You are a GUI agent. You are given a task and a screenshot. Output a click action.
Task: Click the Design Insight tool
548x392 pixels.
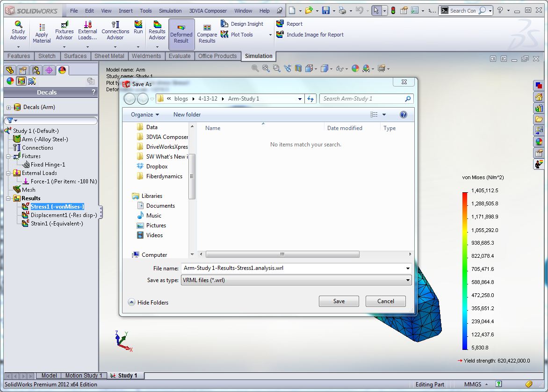click(x=242, y=24)
